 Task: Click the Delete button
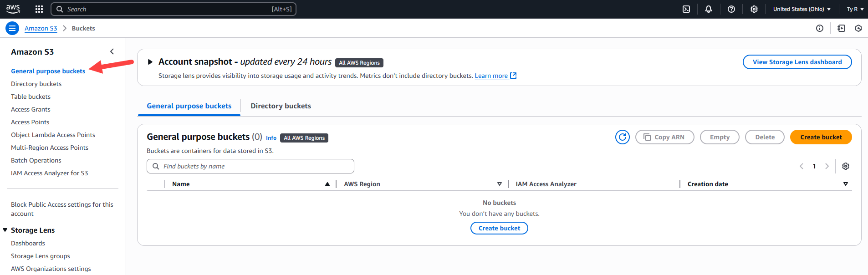click(765, 137)
